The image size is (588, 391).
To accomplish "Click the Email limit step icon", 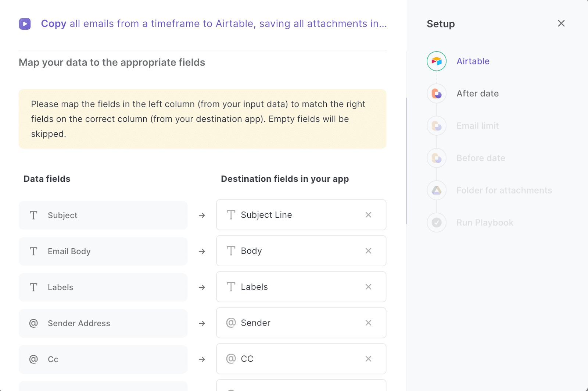I will coord(437,126).
